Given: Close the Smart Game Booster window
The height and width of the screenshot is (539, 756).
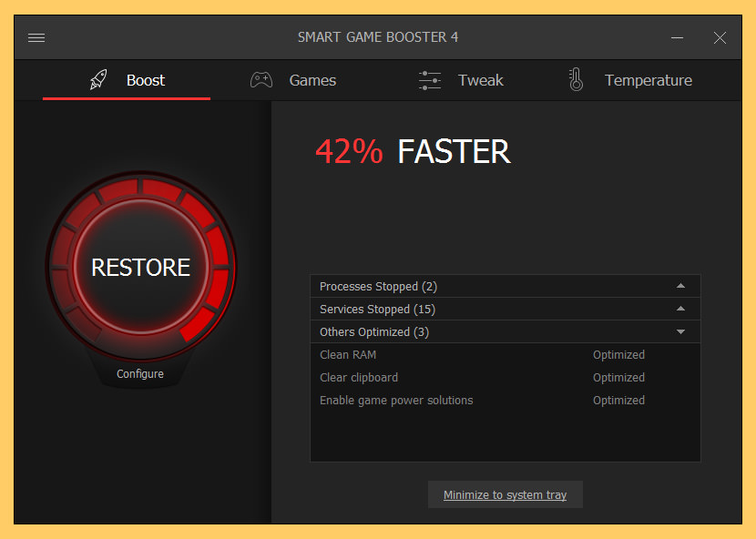Looking at the screenshot, I should click(720, 37).
